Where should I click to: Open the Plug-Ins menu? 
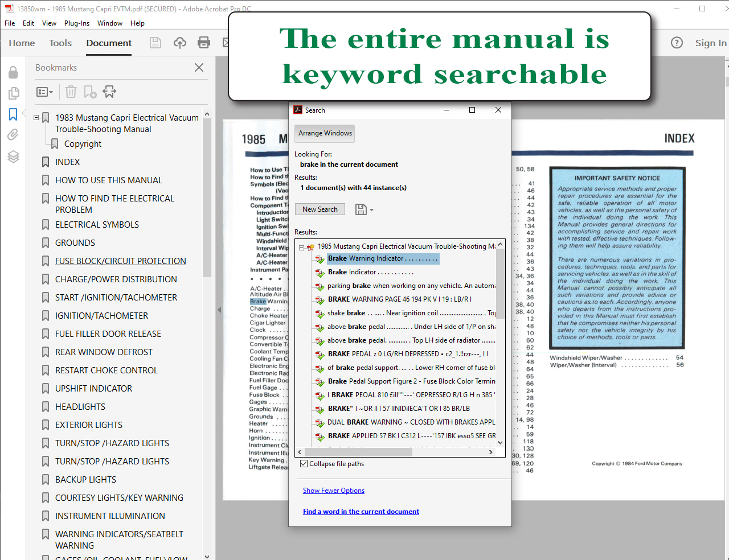tap(77, 23)
